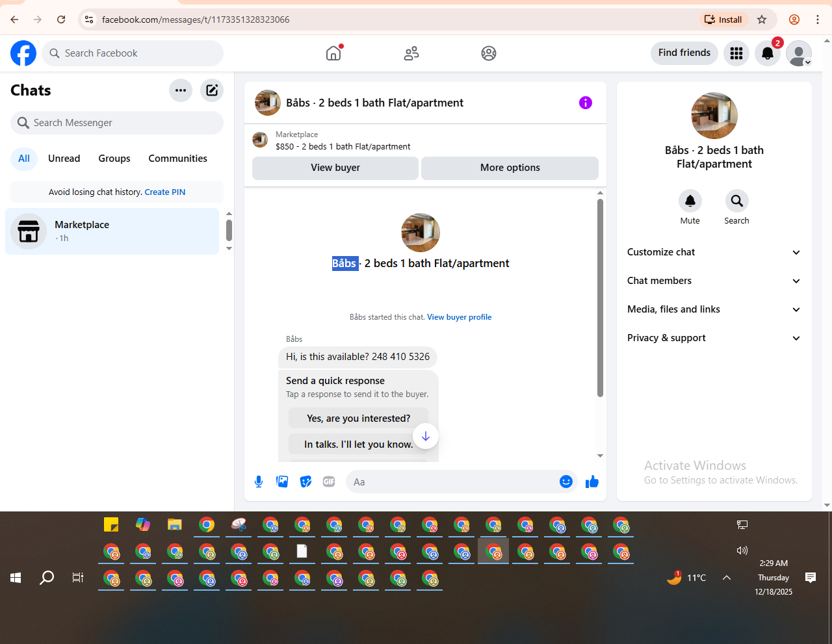This screenshot has width=832, height=644.
Task: Choose a sticker with sticker icon
Action: (305, 482)
